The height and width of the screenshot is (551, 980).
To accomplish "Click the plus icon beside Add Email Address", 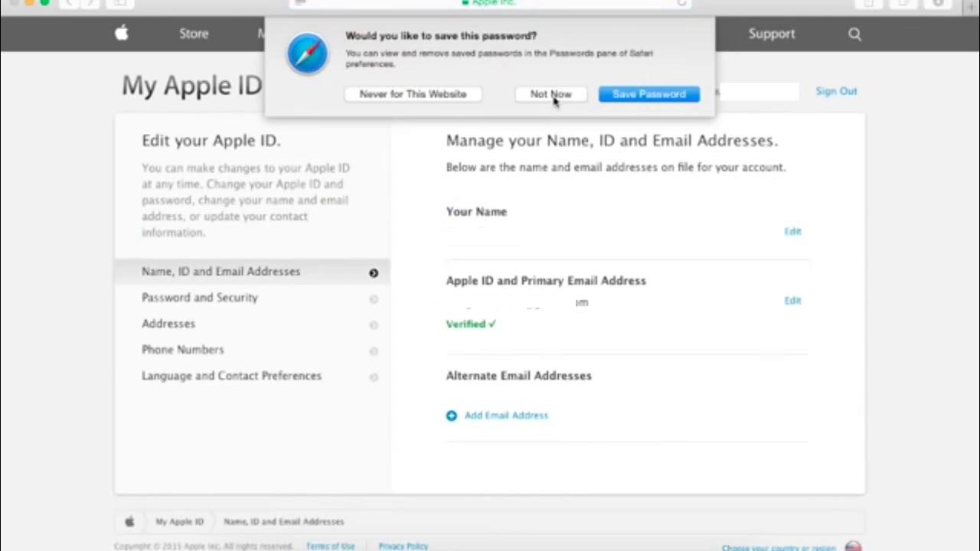I will (452, 416).
